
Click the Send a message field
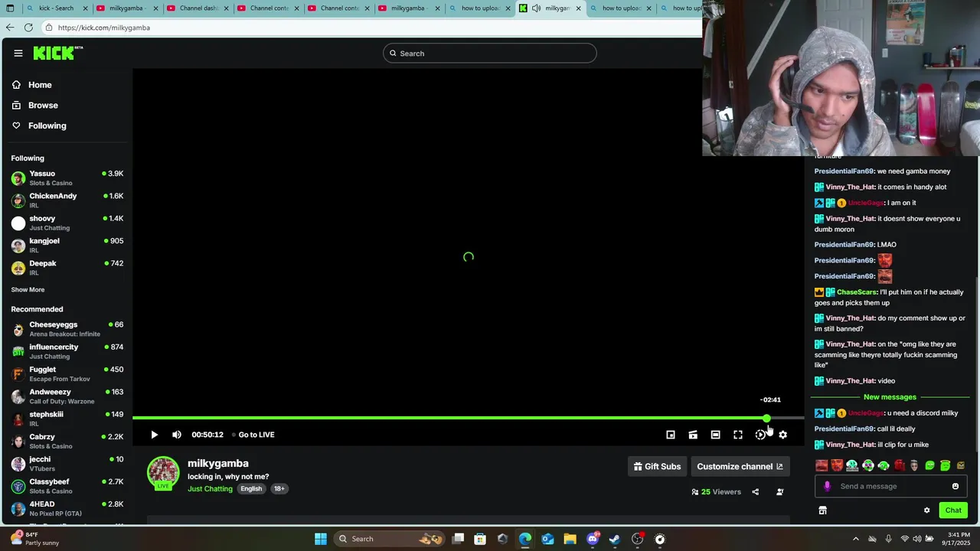click(892, 486)
